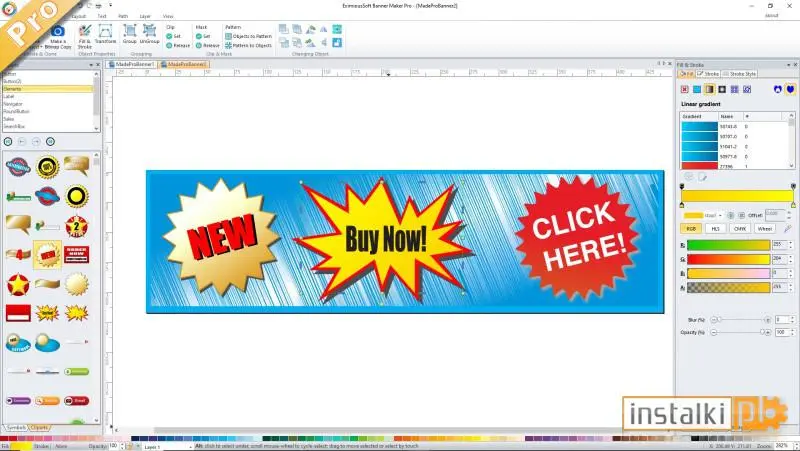Click Release under Clip
The width and height of the screenshot is (800, 451).
tap(178, 45)
